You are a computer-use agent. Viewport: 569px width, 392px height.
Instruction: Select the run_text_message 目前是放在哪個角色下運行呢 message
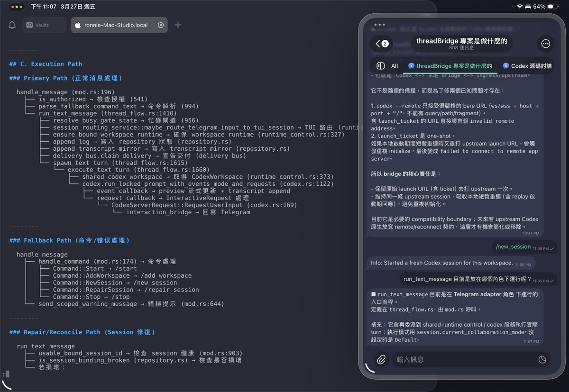pos(477,279)
